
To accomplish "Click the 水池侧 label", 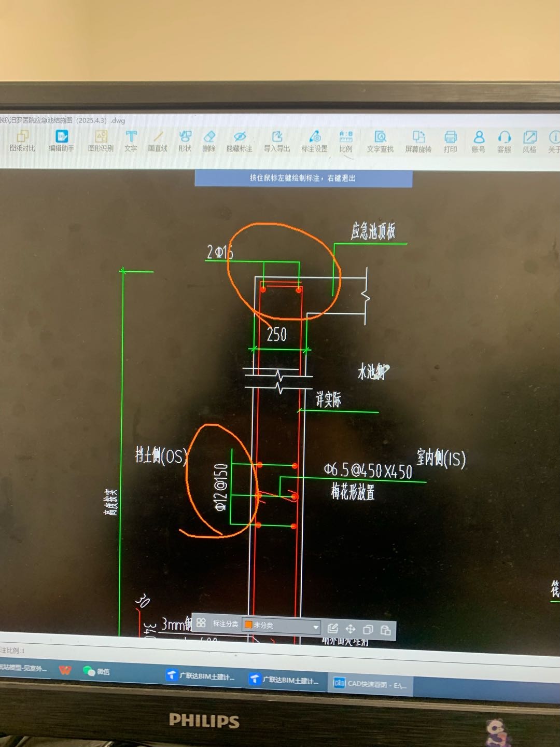I will click(372, 371).
